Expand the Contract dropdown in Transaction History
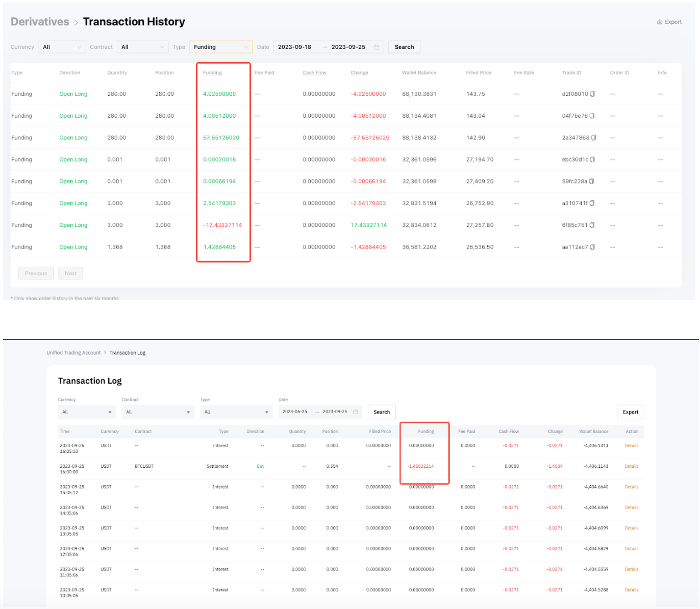Image resolution: width=700 pixels, height=609 pixels. pyautogui.click(x=142, y=47)
